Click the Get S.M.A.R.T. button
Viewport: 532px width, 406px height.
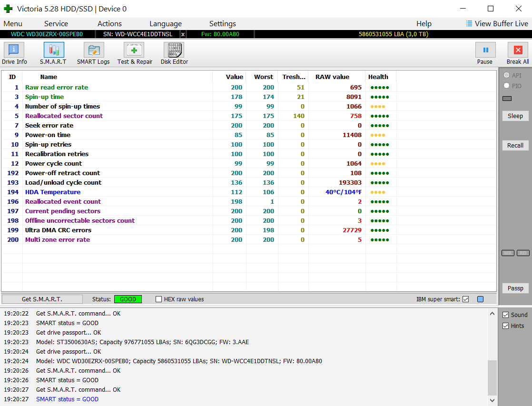click(x=42, y=299)
